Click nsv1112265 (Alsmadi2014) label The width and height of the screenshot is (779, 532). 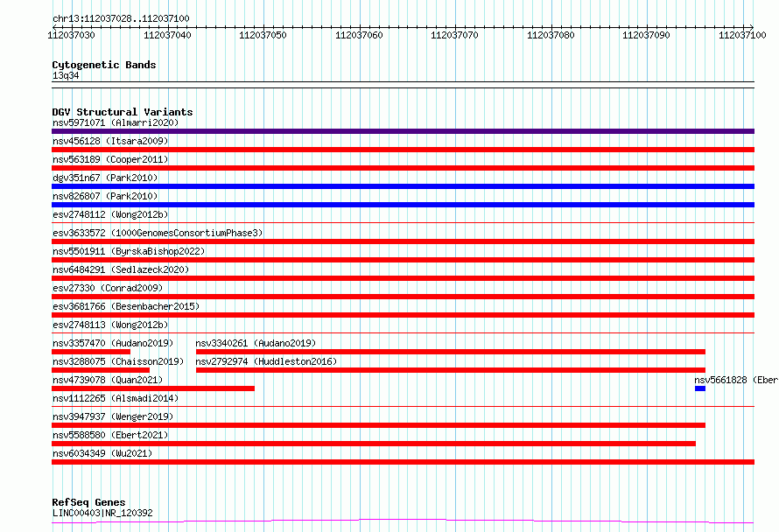point(116,398)
